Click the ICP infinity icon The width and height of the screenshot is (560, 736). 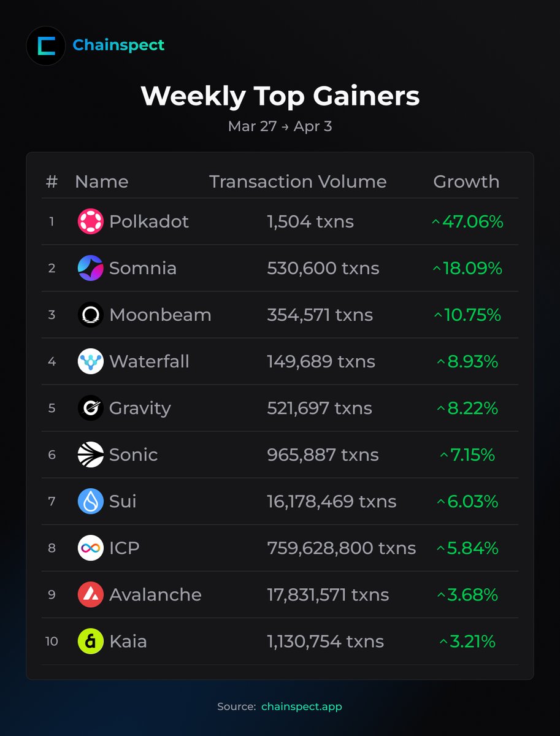91,548
